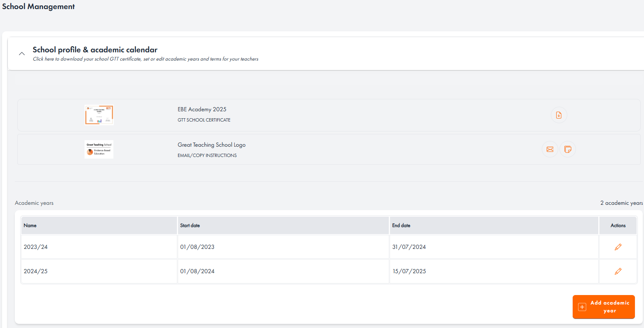
Task: Edit the 2024/25 academic year
Action: coord(618,271)
